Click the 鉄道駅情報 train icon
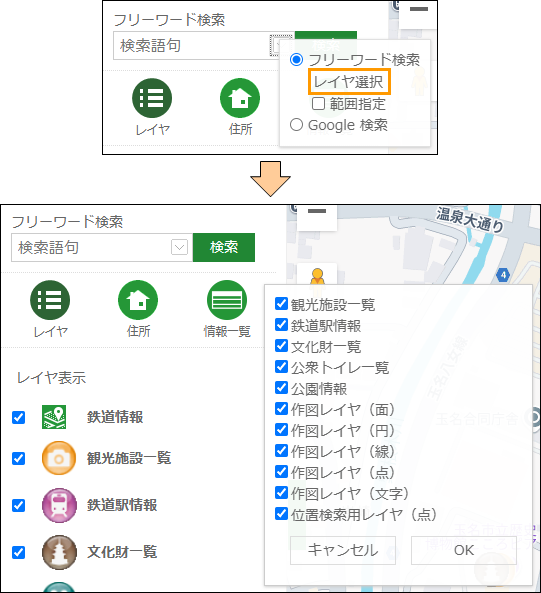 [x=59, y=505]
